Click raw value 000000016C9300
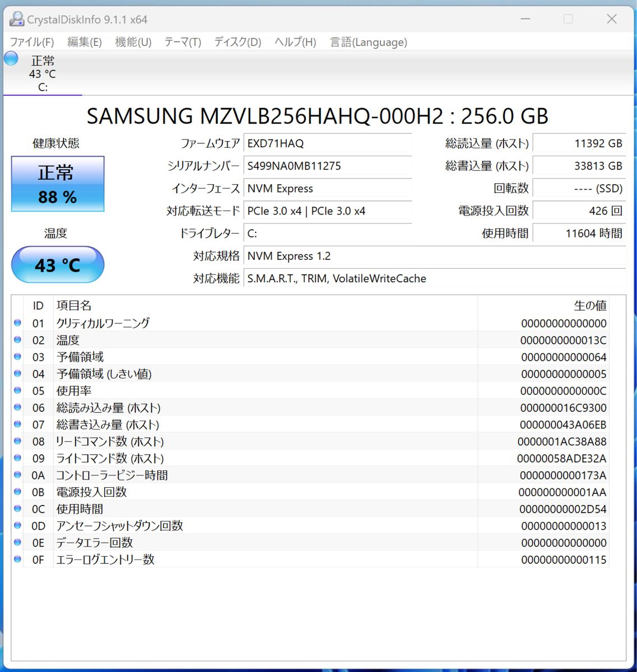 [563, 408]
